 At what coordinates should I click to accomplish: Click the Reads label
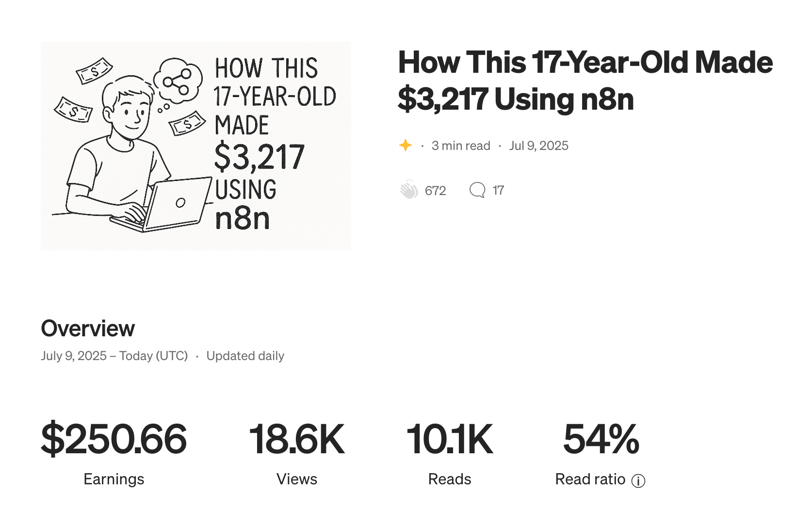(x=449, y=479)
